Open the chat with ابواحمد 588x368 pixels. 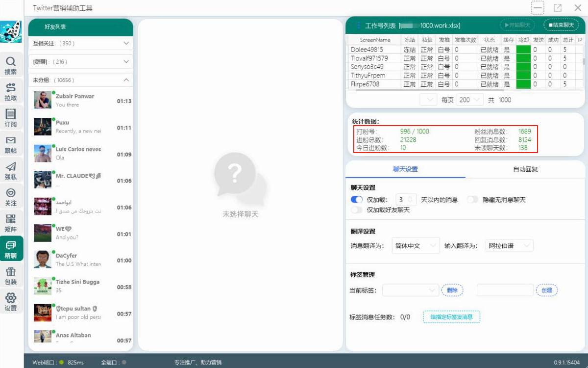(x=81, y=207)
